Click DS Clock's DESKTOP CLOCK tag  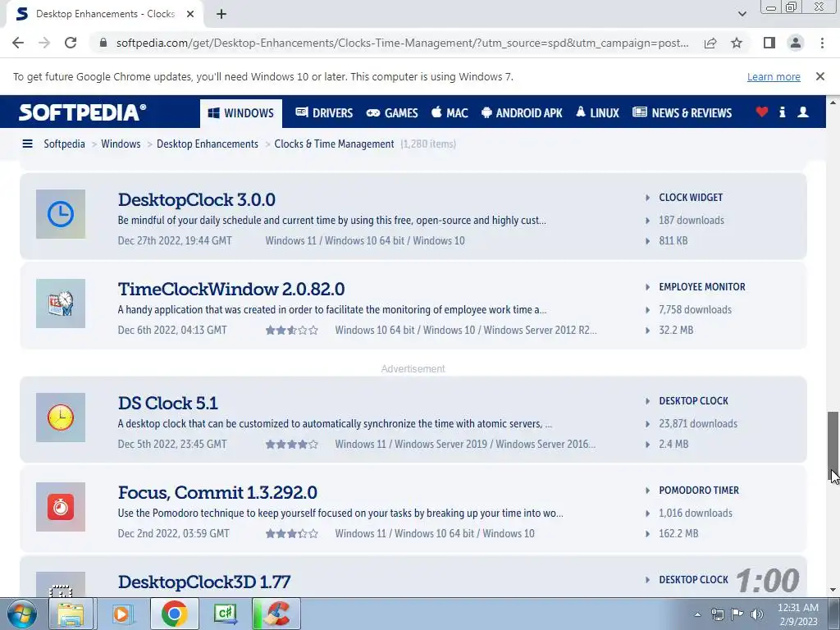[x=693, y=400]
